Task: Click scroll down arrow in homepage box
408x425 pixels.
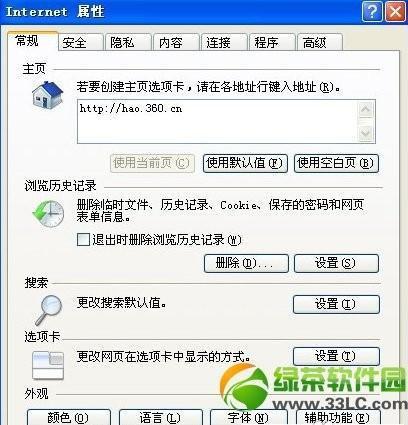Action: coord(366,134)
